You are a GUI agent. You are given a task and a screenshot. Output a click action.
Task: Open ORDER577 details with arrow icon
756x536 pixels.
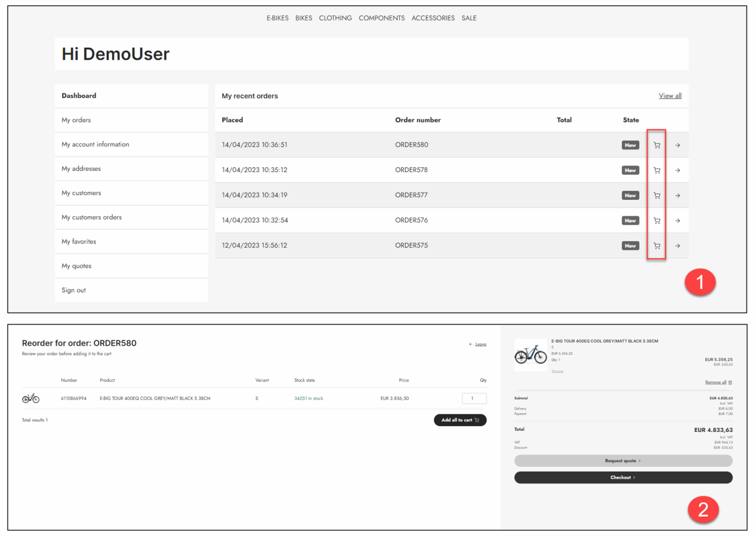pyautogui.click(x=677, y=196)
